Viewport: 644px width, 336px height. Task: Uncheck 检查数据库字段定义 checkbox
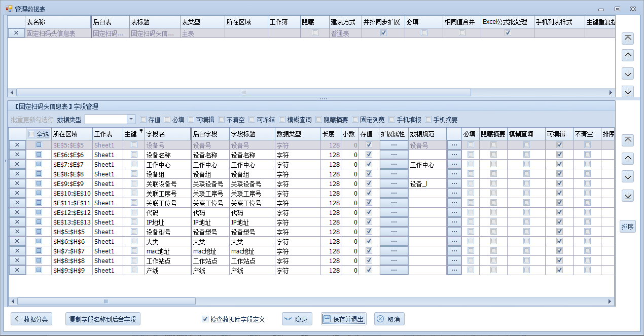[205, 319]
